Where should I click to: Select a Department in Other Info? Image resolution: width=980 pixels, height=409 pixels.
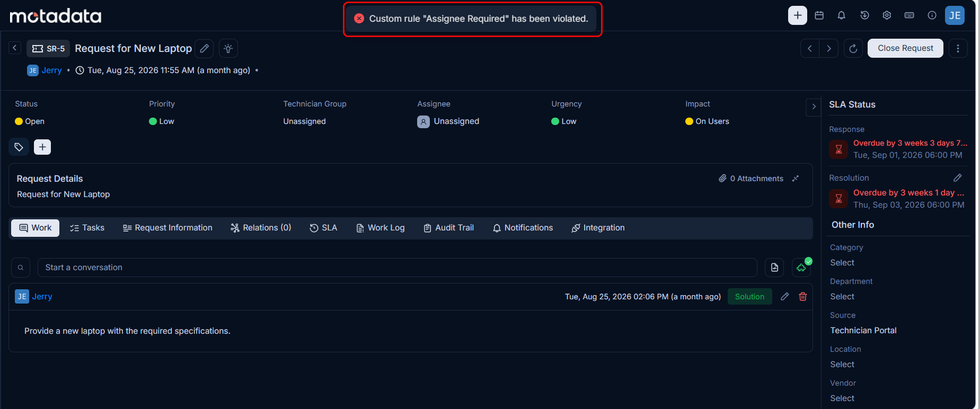842,297
